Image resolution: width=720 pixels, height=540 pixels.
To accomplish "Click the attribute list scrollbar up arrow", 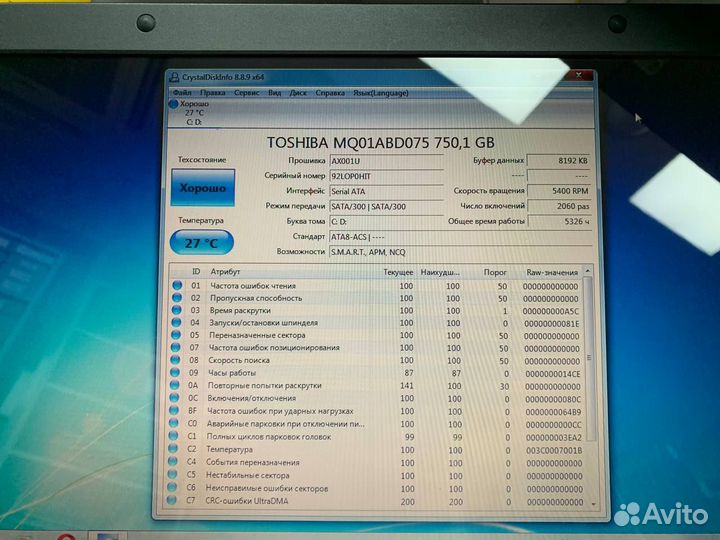I will 588,272.
